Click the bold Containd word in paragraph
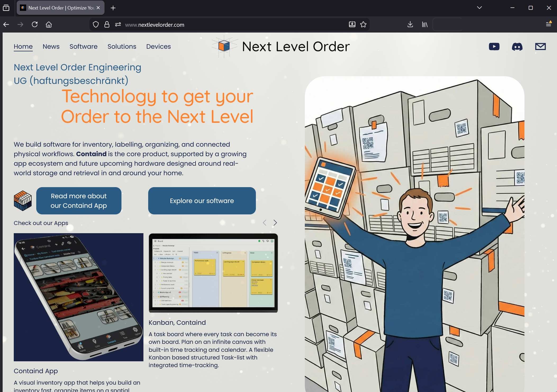The image size is (557, 392). click(91, 154)
